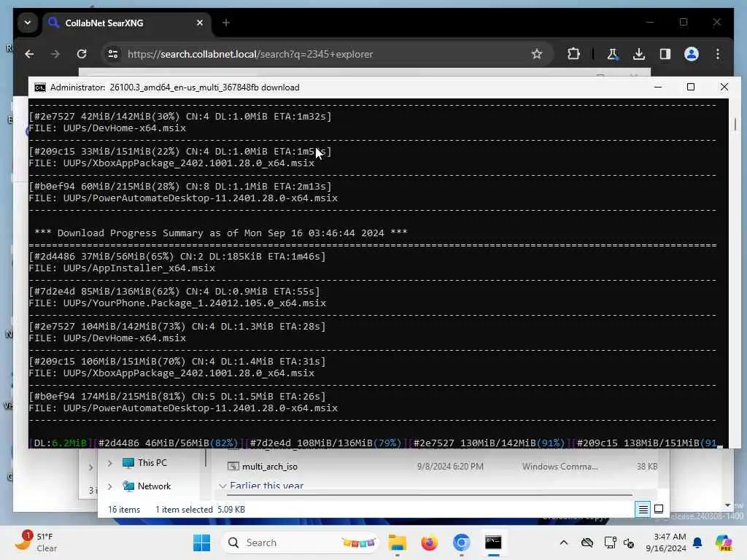Screen dimensions: 747x560
Task: Open the muted volume tray icon
Action: (x=629, y=542)
